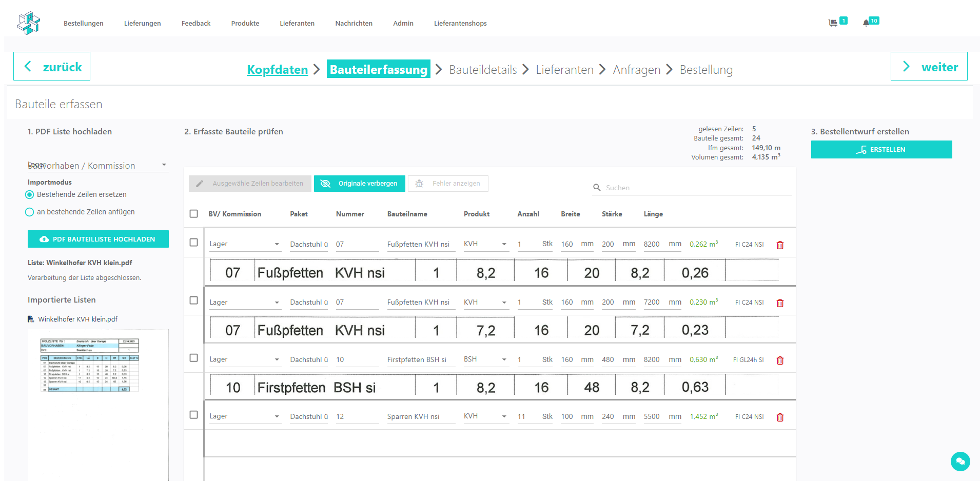This screenshot has height=481, width=980.
Task: Click PDF BAUTEILLISTE HOCHLADEN button
Action: (x=98, y=239)
